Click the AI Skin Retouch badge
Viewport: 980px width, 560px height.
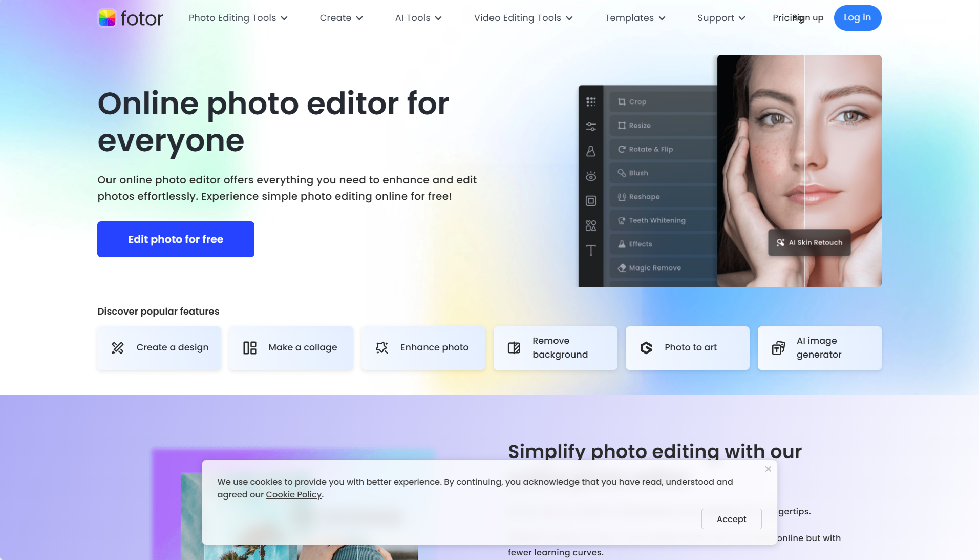809,242
